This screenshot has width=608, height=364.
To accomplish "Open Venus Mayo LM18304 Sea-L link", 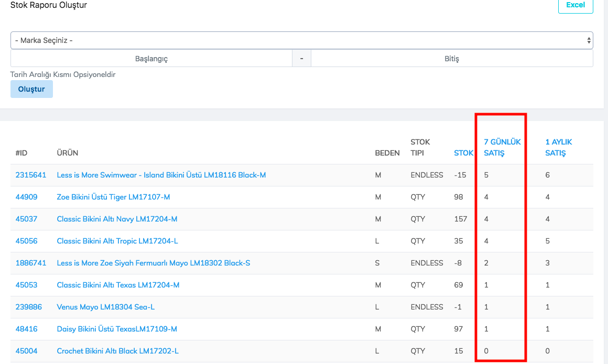I will (x=105, y=307).
